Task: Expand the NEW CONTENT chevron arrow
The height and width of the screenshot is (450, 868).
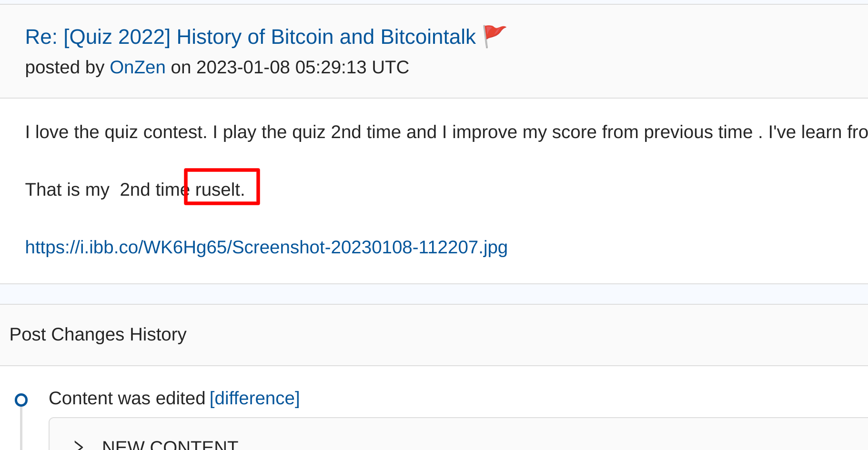Action: click(79, 446)
